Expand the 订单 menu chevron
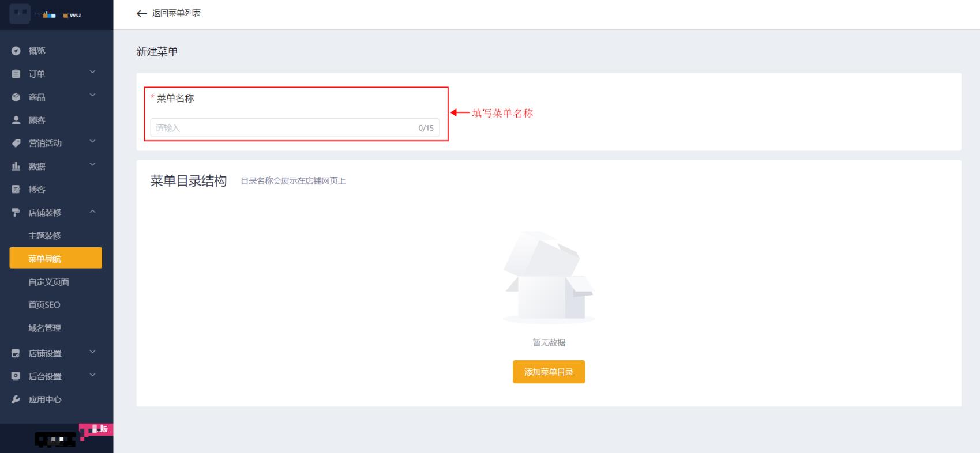980x453 pixels. (x=92, y=73)
